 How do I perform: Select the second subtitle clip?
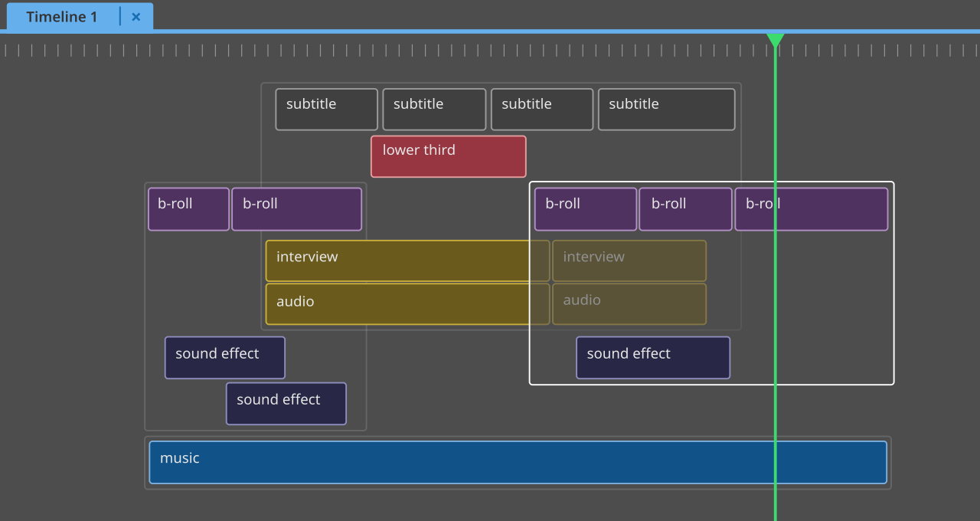434,109
